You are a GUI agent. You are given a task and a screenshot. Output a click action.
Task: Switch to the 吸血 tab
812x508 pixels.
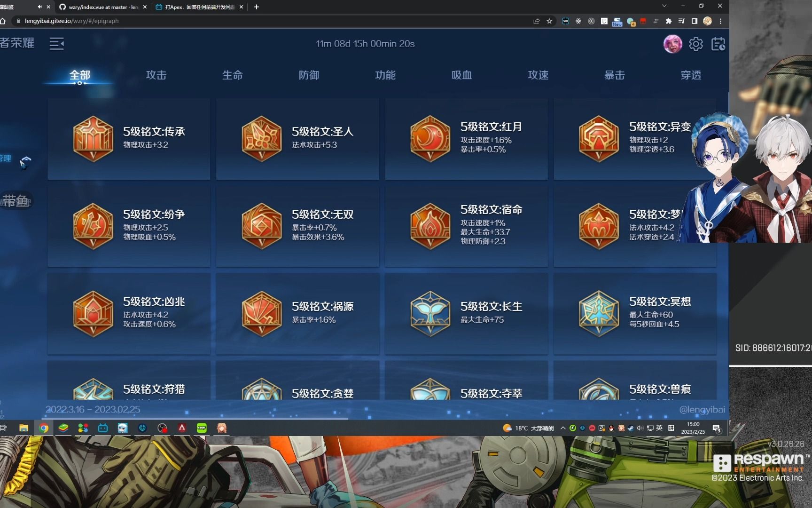(461, 75)
